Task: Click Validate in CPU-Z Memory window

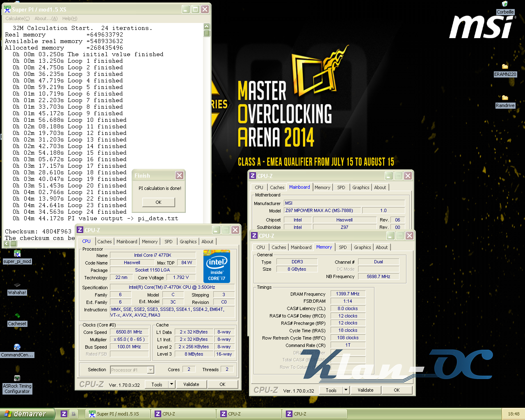Action: [365, 390]
